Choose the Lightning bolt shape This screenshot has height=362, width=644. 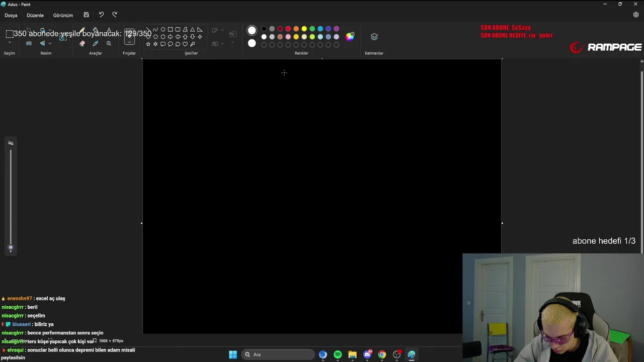[192, 44]
